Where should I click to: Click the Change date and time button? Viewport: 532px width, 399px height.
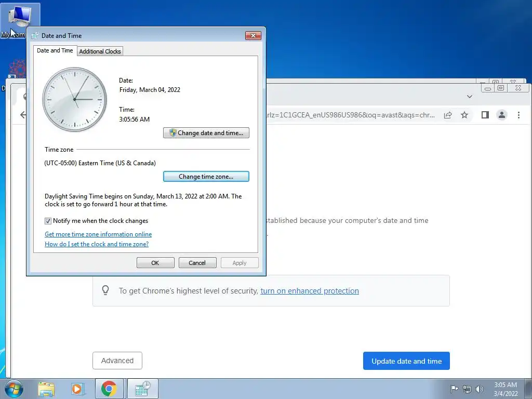pyautogui.click(x=206, y=132)
